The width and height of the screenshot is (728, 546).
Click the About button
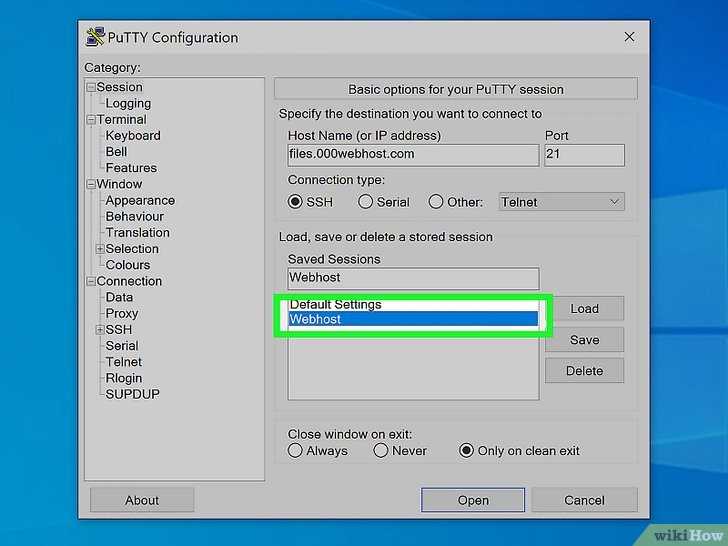click(x=142, y=500)
